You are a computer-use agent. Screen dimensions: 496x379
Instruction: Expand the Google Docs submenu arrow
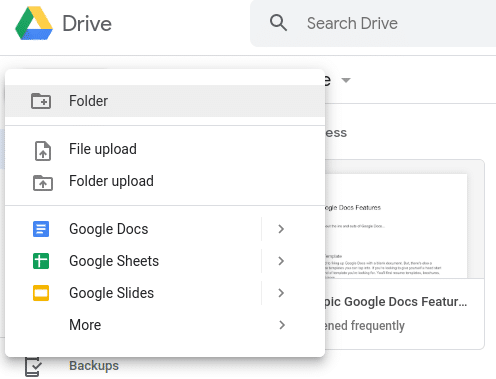point(281,229)
